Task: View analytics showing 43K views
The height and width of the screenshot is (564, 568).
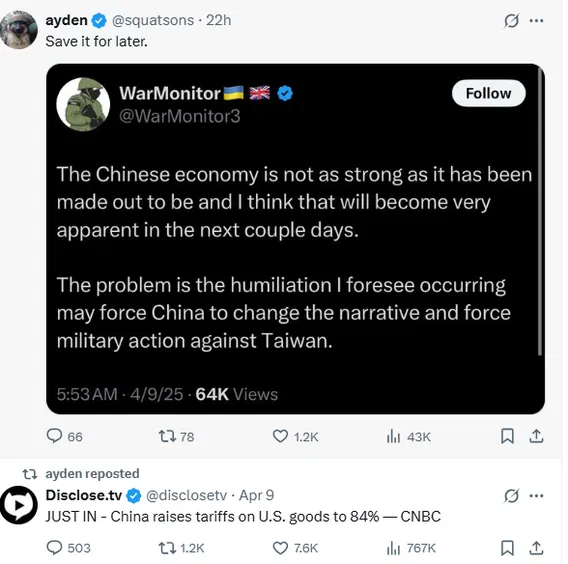Action: pyautogui.click(x=409, y=436)
